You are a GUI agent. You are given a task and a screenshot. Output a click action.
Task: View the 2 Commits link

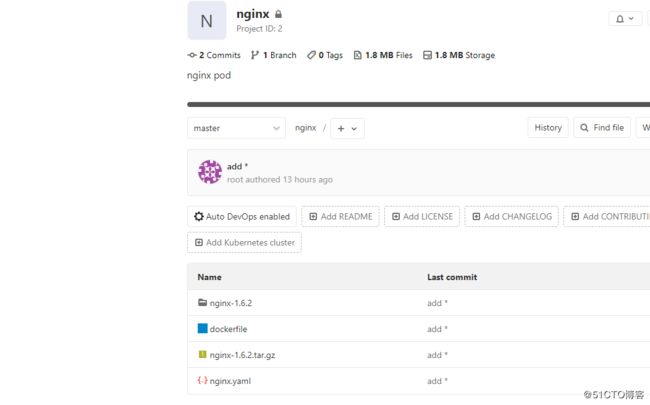point(214,55)
